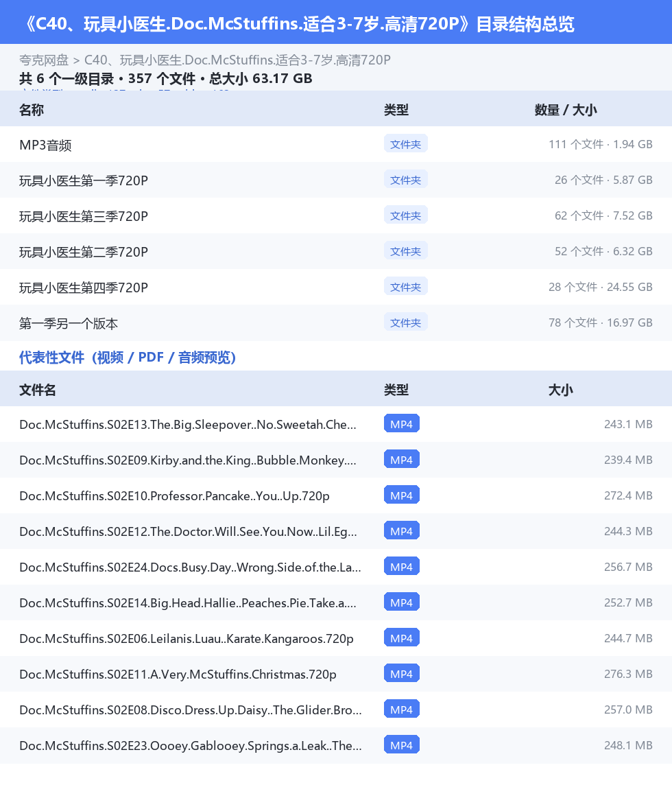Click the 文件夹 badge for 第四季720P

[406, 287]
